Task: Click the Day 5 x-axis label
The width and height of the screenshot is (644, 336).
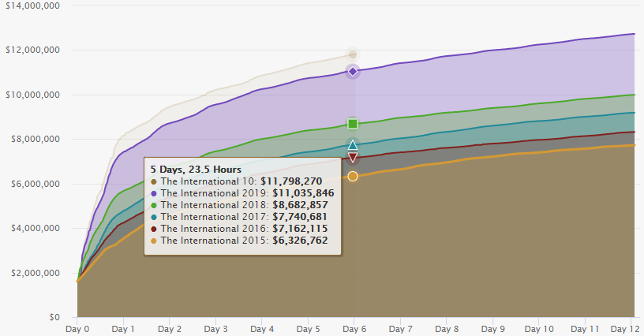Action: point(308,329)
